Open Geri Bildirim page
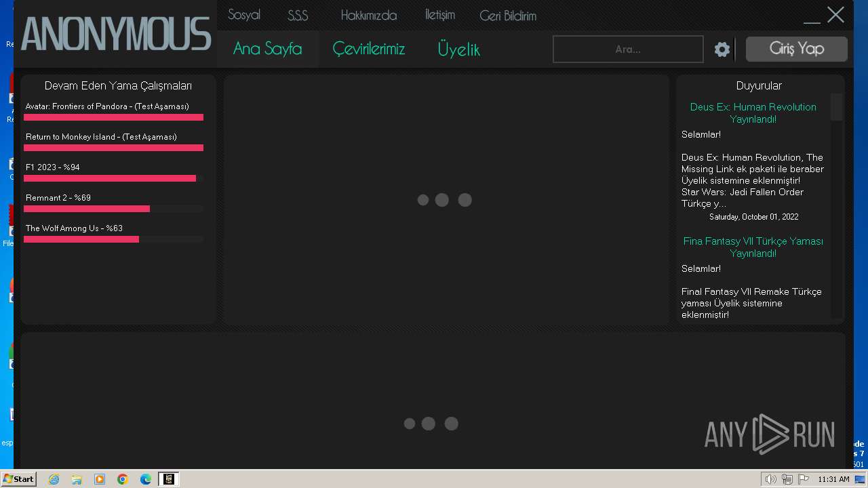This screenshot has width=868, height=488. click(508, 16)
